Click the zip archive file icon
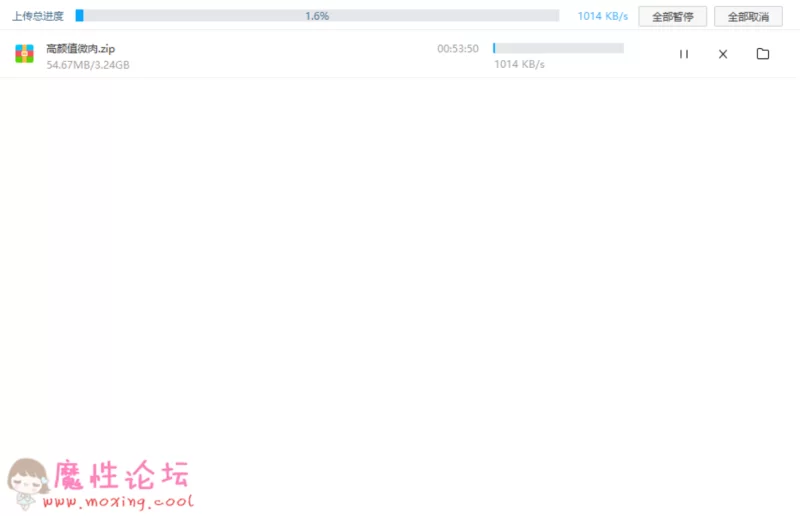This screenshot has height=516, width=800. [24, 54]
